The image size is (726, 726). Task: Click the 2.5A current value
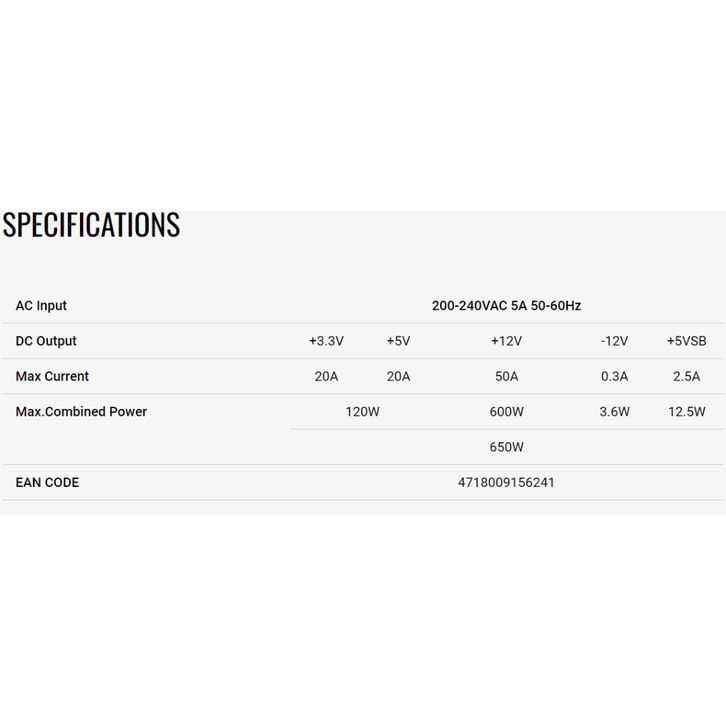[x=686, y=377]
